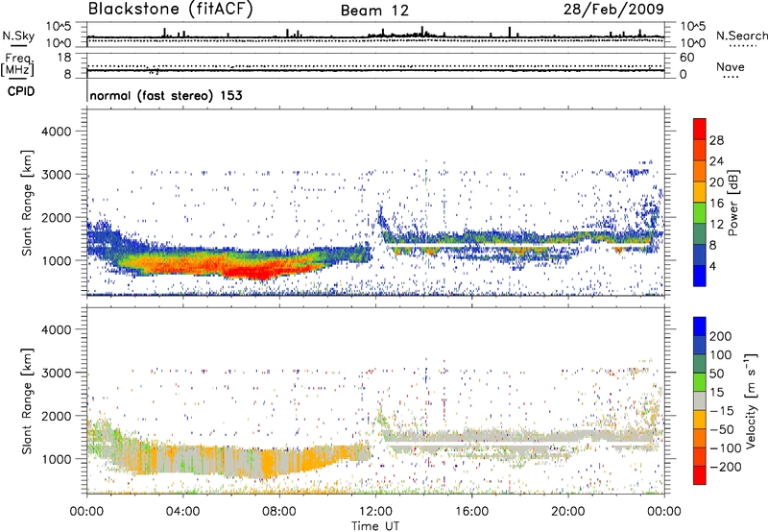Click the 4000 tick on power panel
The width and height of the screenshot is (768, 532).
click(56, 132)
